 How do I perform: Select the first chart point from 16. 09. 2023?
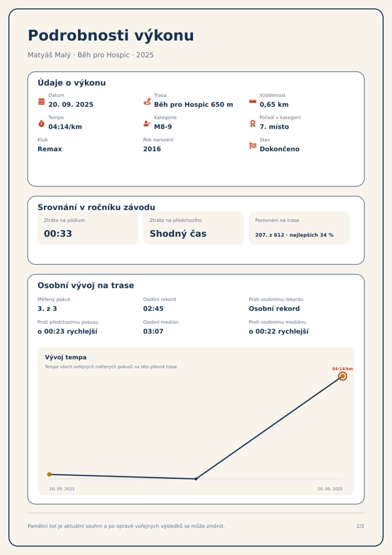(49, 474)
